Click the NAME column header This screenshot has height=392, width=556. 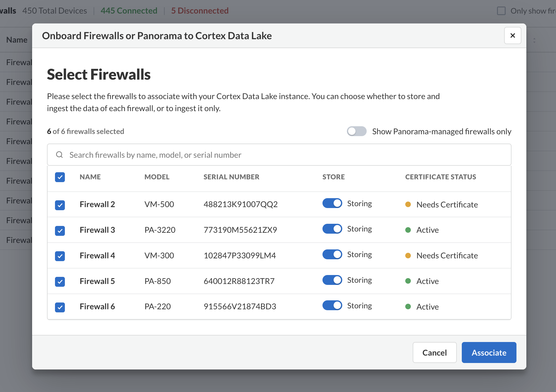[x=90, y=177]
